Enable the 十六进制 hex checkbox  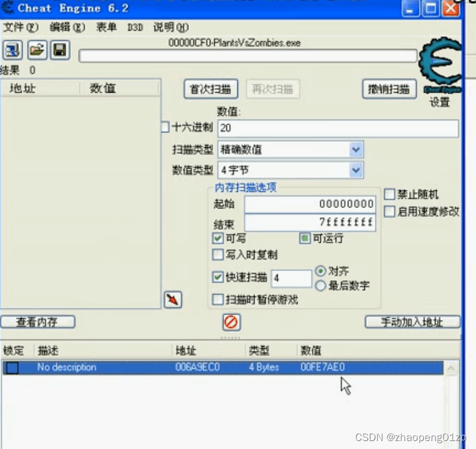coord(165,127)
